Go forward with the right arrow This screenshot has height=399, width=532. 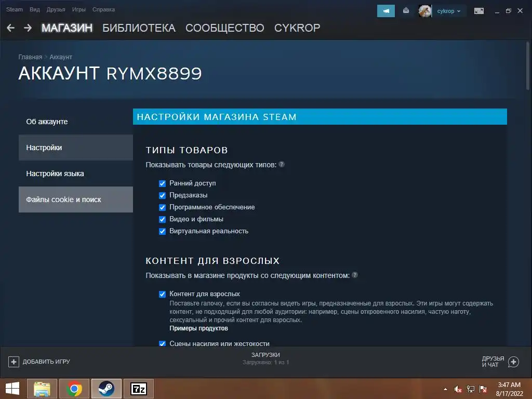click(28, 28)
